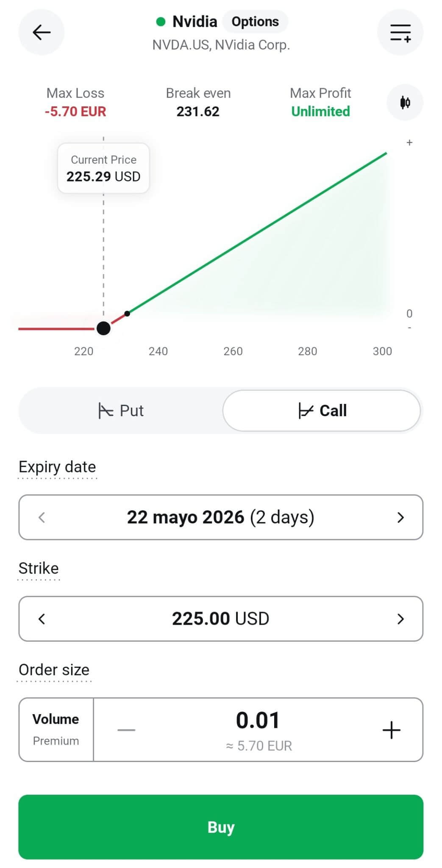The height and width of the screenshot is (868, 442).
Task: Go to previous expiry date
Action: pos(42,517)
